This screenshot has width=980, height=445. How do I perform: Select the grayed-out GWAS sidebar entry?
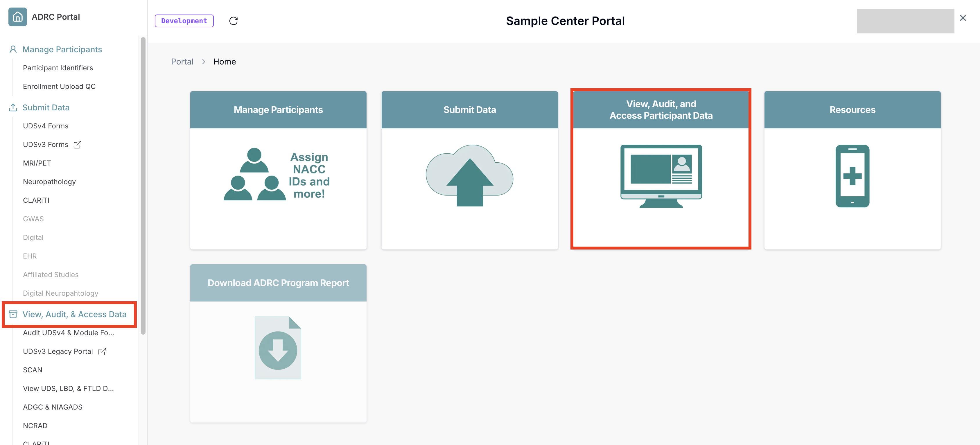click(x=33, y=218)
